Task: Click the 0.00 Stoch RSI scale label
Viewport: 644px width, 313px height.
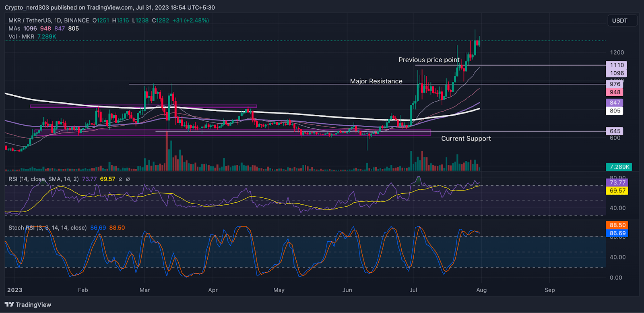Action: point(616,278)
